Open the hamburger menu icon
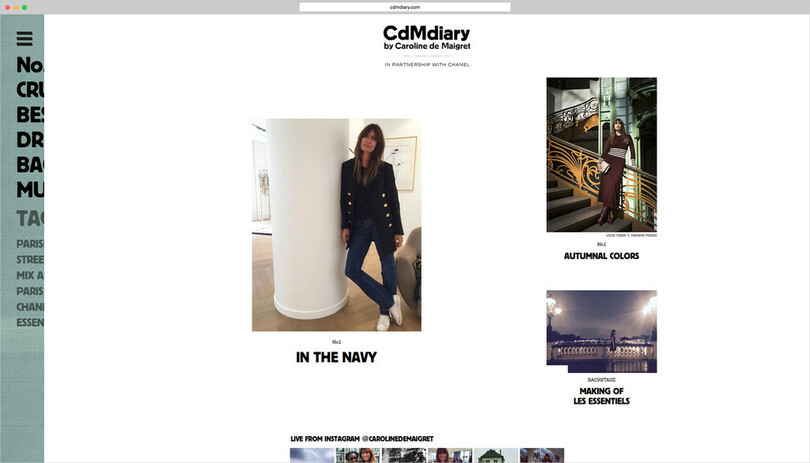The height and width of the screenshot is (463, 810). [x=24, y=39]
